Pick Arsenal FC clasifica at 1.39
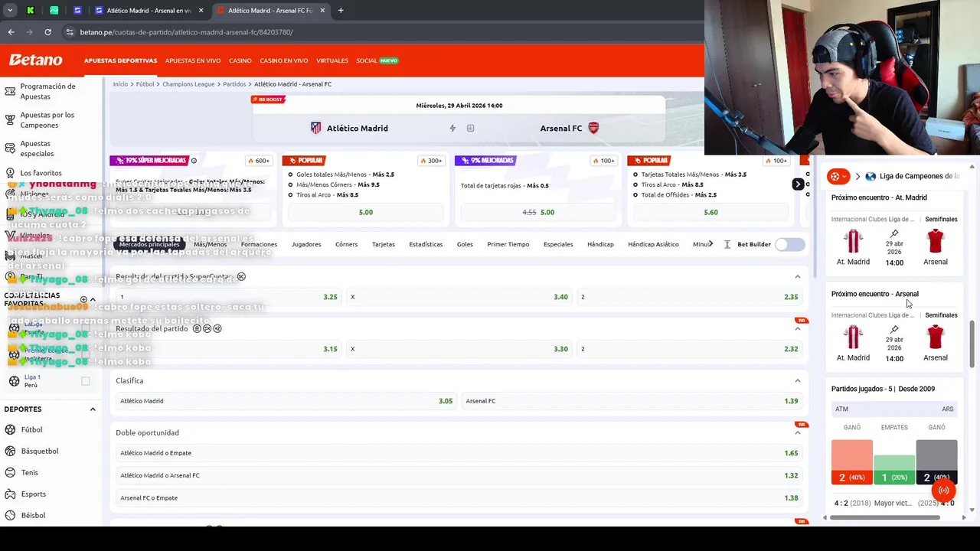This screenshot has height=551, width=980. pyautogui.click(x=632, y=401)
